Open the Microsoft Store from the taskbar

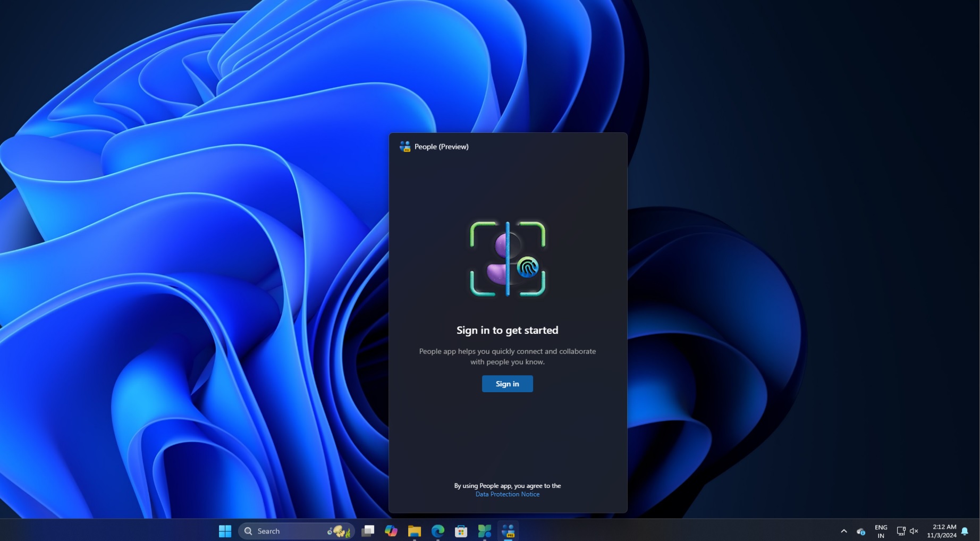460,531
